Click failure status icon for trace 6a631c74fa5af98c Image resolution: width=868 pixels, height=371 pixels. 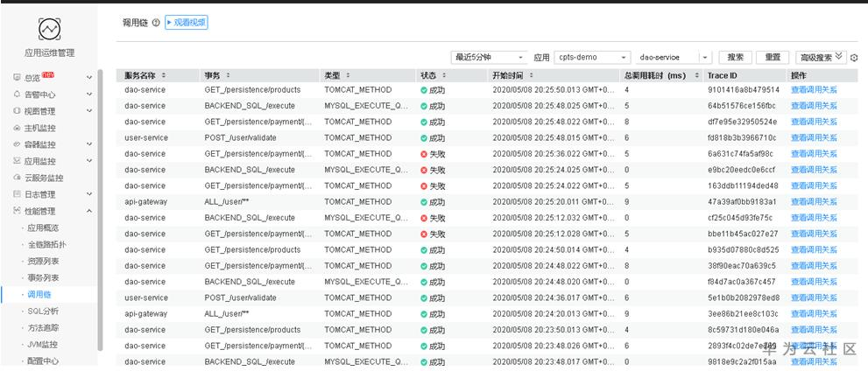423,154
